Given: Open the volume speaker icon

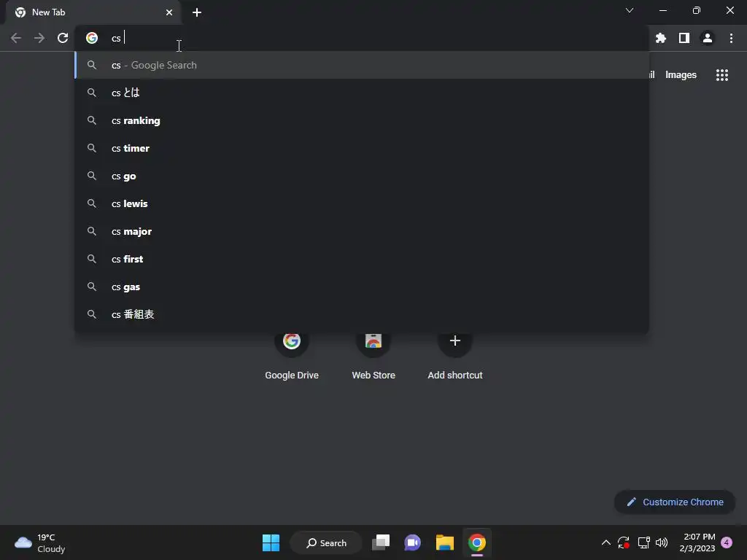Looking at the screenshot, I should click(x=662, y=542).
